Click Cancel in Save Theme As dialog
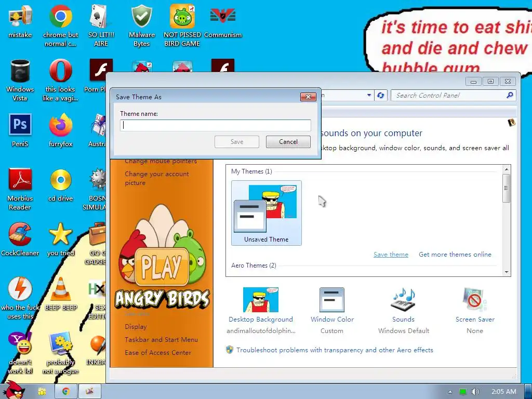The height and width of the screenshot is (399, 532). point(288,142)
